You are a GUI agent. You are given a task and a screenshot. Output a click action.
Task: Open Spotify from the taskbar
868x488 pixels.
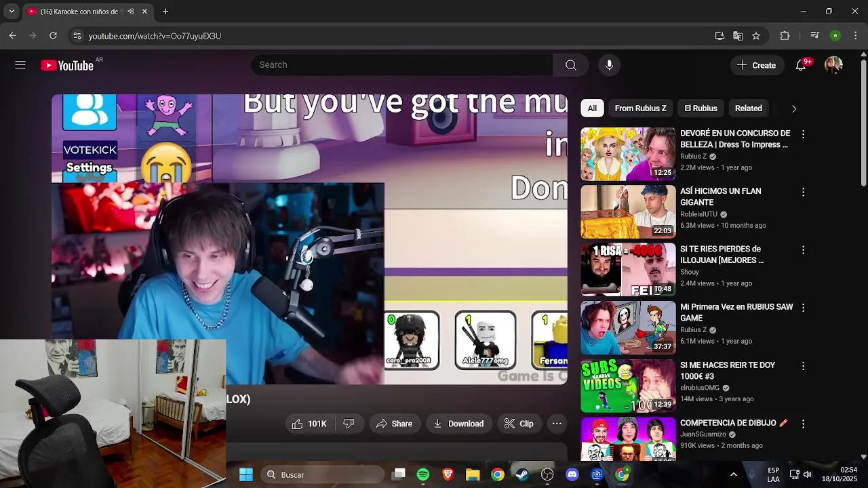(x=423, y=474)
